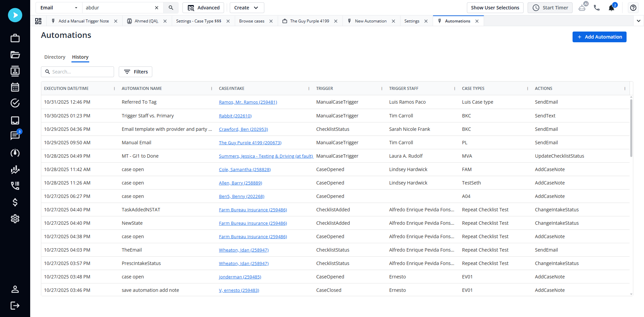
Task: Open the calendar icon in the sidebar
Action: (15, 87)
